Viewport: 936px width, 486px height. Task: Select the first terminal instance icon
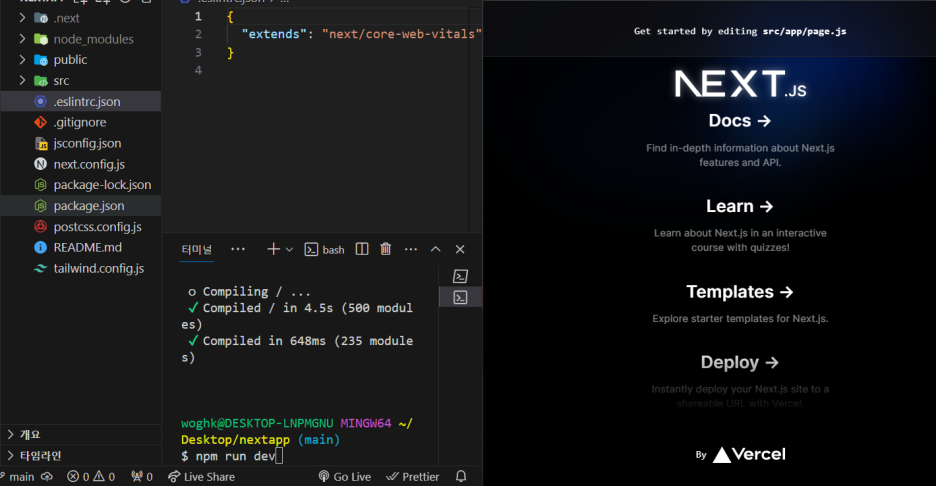460,276
